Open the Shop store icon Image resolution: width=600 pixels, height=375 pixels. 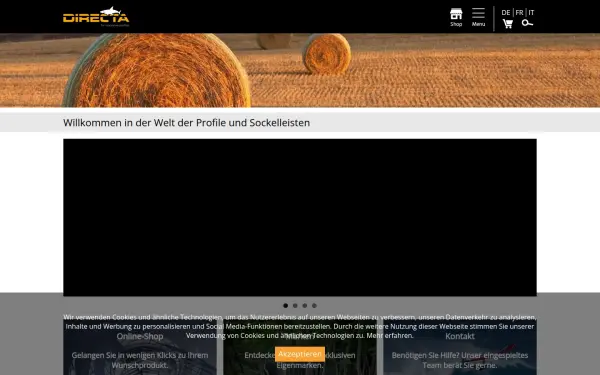click(456, 17)
